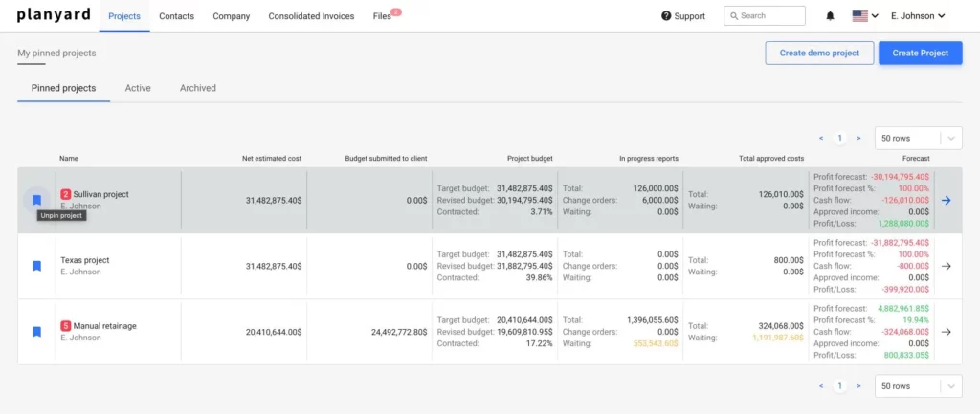Screen dimensions: 980x414
Task: Go to previous page in bottom pagination
Action: pyautogui.click(x=821, y=386)
